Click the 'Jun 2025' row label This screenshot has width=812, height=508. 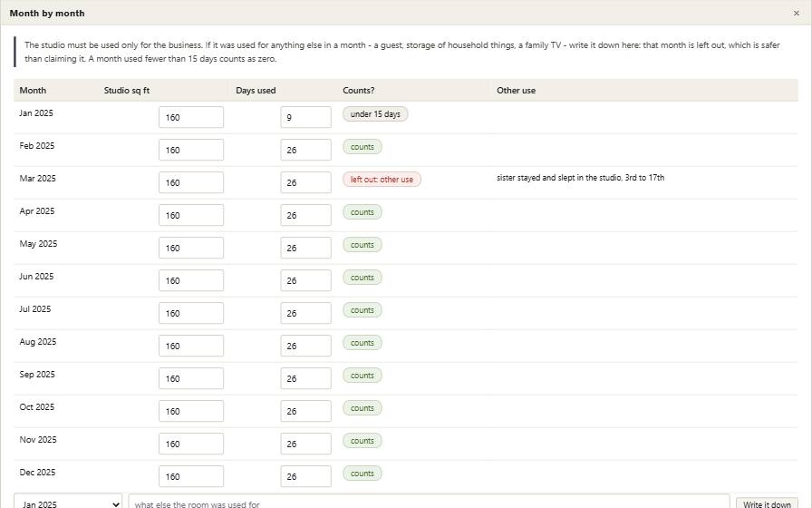pos(36,277)
